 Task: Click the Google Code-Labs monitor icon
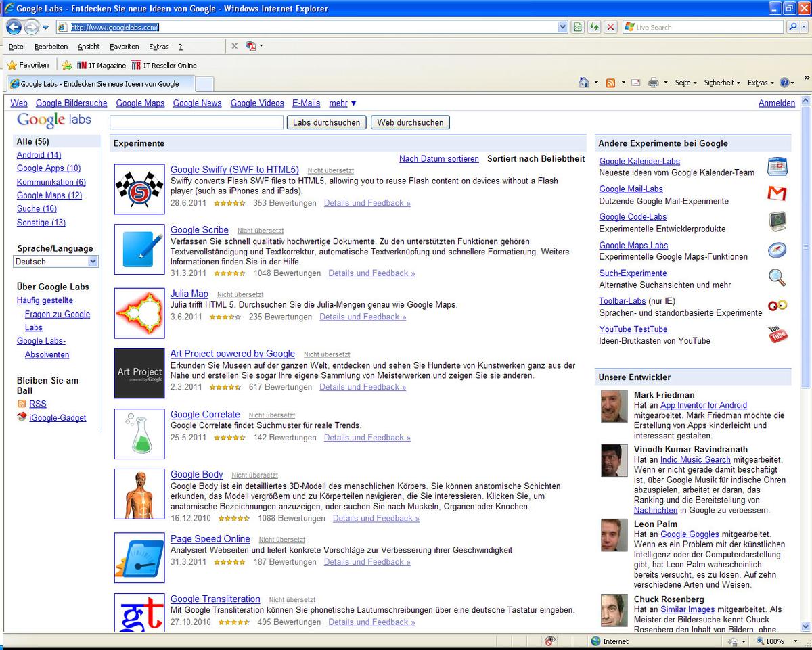point(777,222)
